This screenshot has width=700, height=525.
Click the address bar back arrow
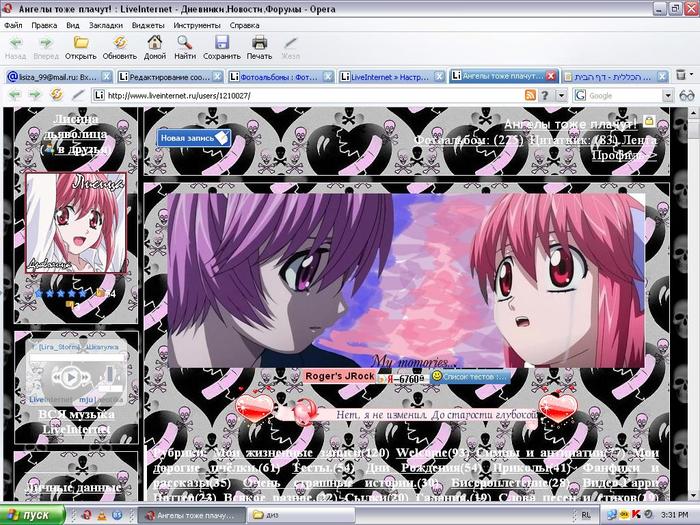tap(15, 95)
